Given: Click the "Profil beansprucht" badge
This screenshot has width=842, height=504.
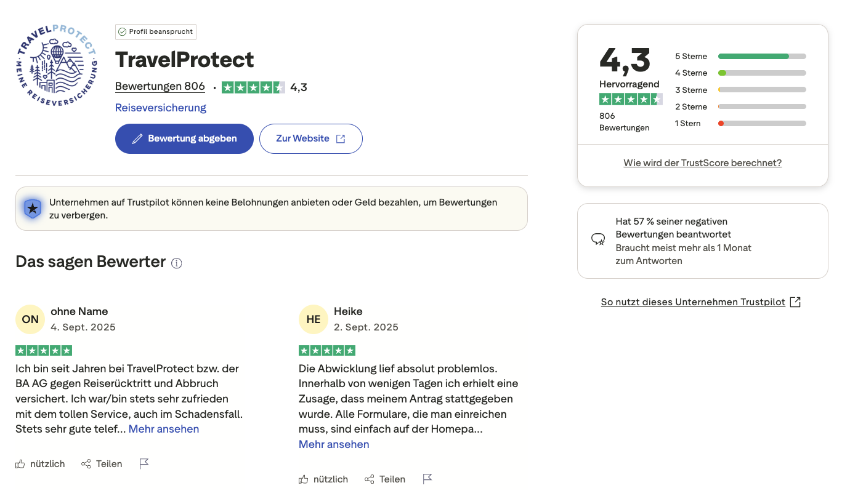Looking at the screenshot, I should click(x=155, y=31).
